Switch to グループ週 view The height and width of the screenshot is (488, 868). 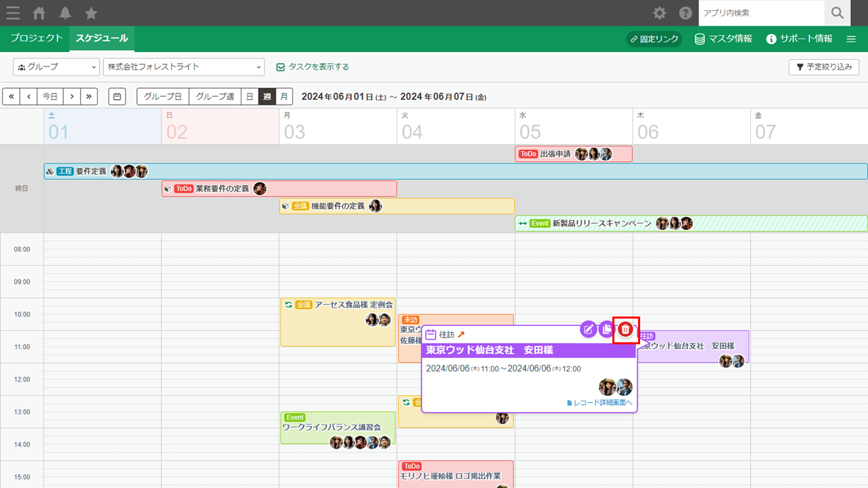point(215,96)
